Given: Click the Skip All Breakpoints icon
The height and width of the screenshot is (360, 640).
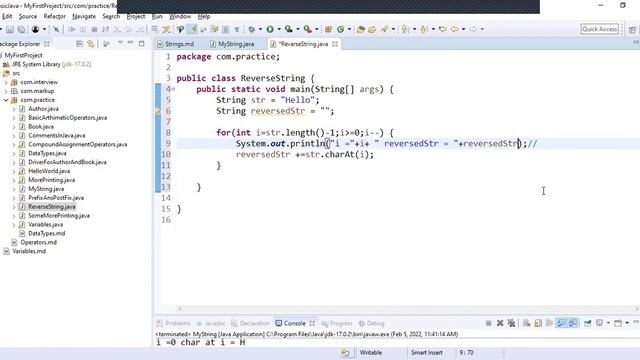Looking at the screenshot, I should [x=56, y=29].
